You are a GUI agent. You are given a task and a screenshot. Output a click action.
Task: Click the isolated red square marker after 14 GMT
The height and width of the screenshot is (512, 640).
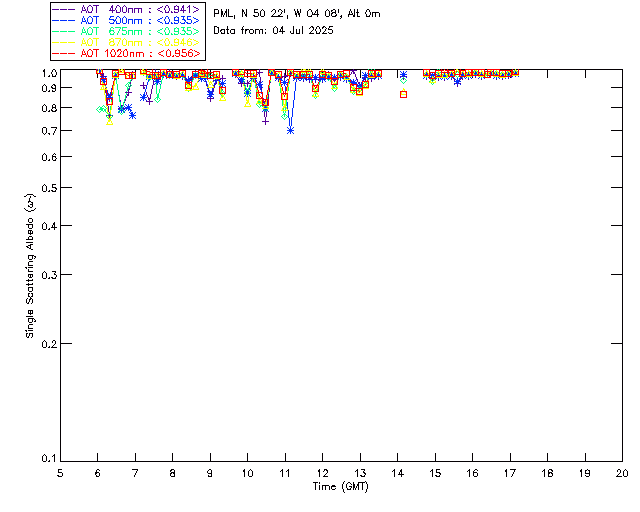(403, 94)
